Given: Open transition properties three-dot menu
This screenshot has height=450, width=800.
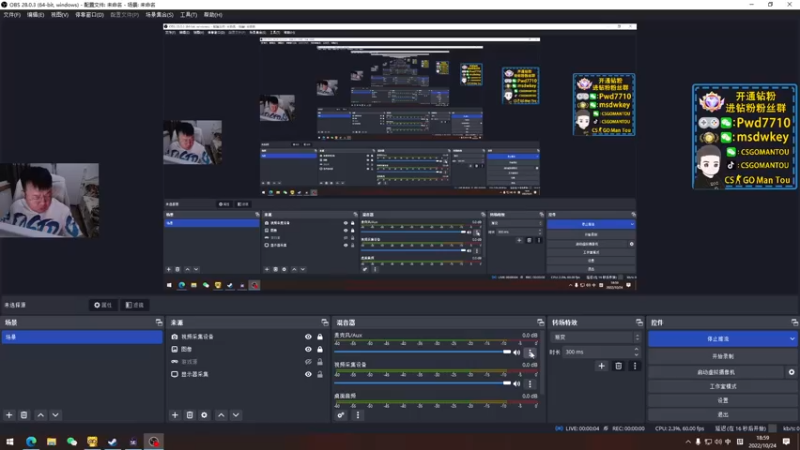Looking at the screenshot, I should (x=635, y=366).
